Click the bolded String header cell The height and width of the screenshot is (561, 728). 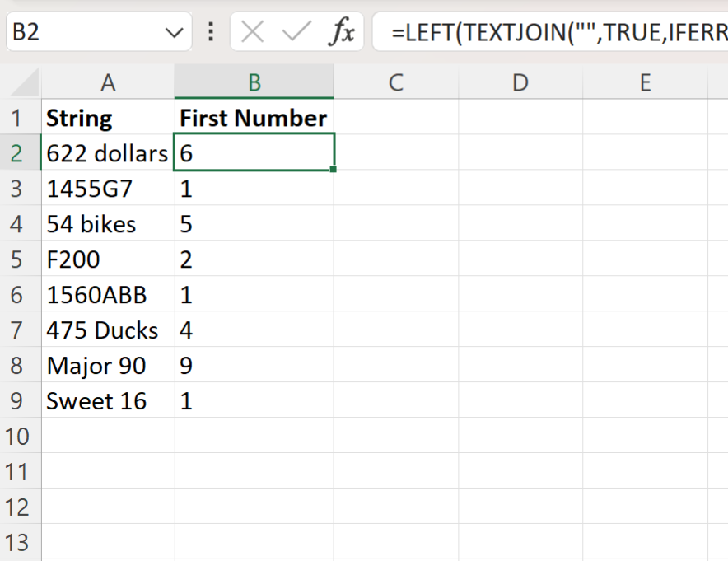point(108,117)
